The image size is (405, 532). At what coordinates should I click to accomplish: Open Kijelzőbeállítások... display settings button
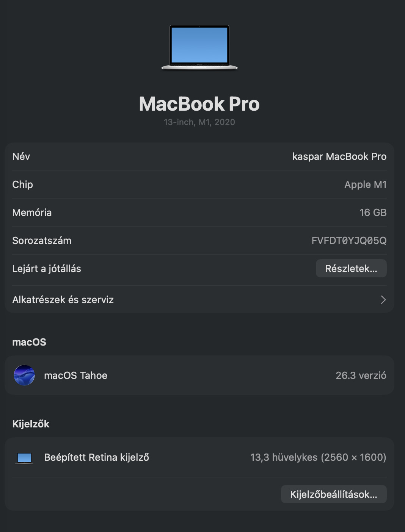pyautogui.click(x=334, y=494)
